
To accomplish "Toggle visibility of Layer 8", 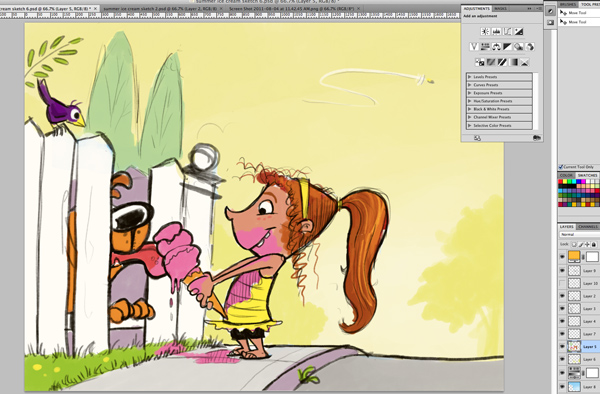I will pos(562,386).
